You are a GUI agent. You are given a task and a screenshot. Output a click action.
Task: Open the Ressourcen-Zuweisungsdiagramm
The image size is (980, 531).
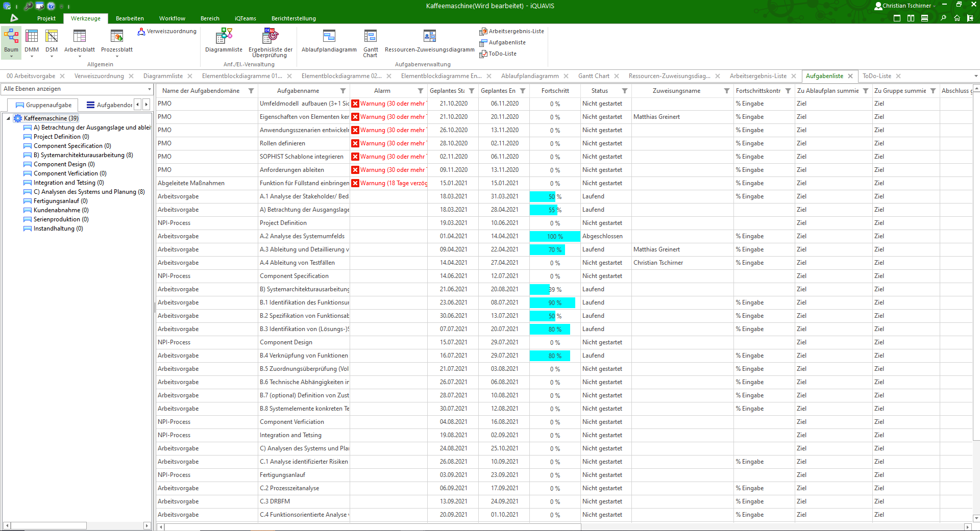(429, 40)
